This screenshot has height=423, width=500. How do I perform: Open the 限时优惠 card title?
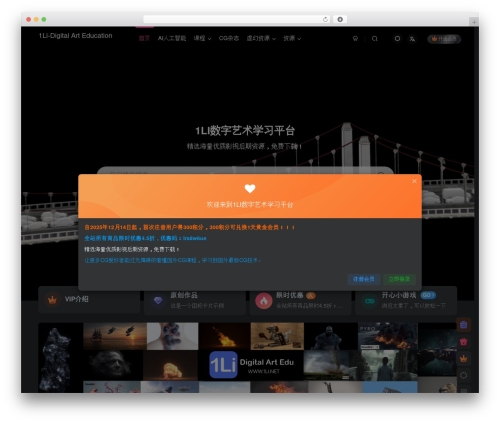(289, 295)
